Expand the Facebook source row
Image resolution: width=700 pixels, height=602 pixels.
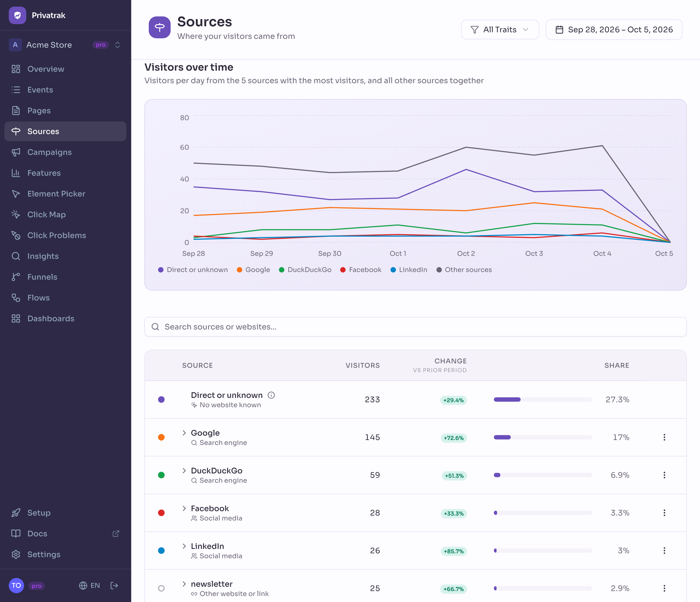[x=184, y=508]
